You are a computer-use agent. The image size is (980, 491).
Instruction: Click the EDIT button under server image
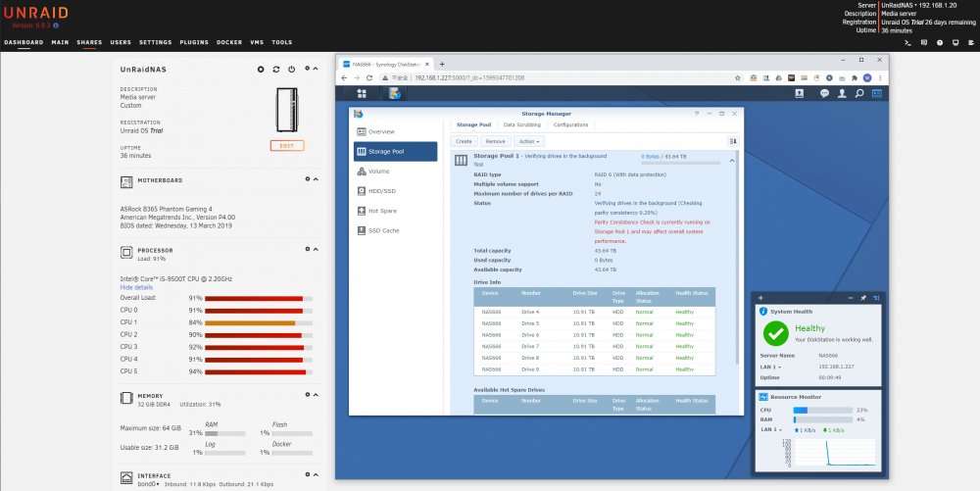(x=287, y=146)
